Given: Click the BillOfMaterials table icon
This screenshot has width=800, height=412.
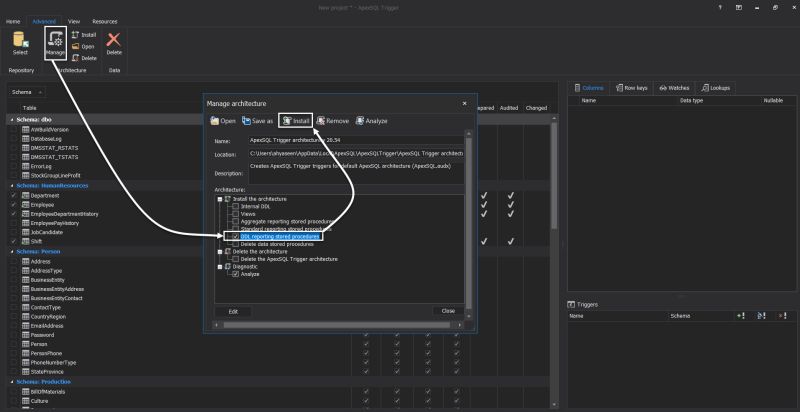Looking at the screenshot, I should [x=26, y=392].
